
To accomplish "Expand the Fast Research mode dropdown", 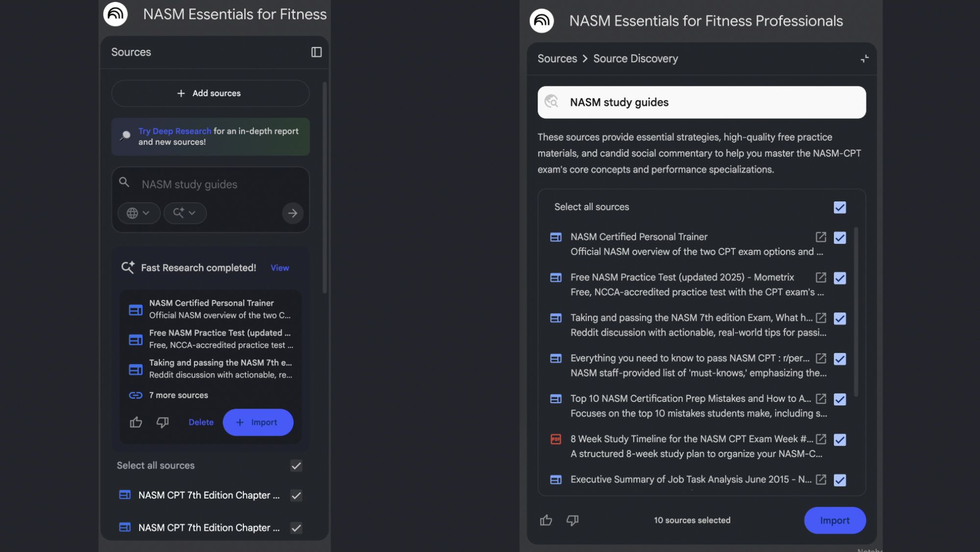I will [184, 213].
